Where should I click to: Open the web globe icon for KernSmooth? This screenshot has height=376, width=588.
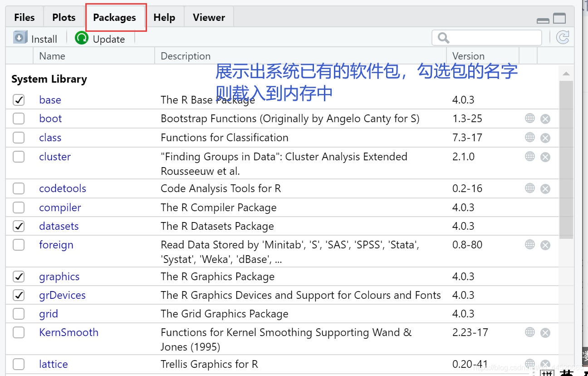529,332
